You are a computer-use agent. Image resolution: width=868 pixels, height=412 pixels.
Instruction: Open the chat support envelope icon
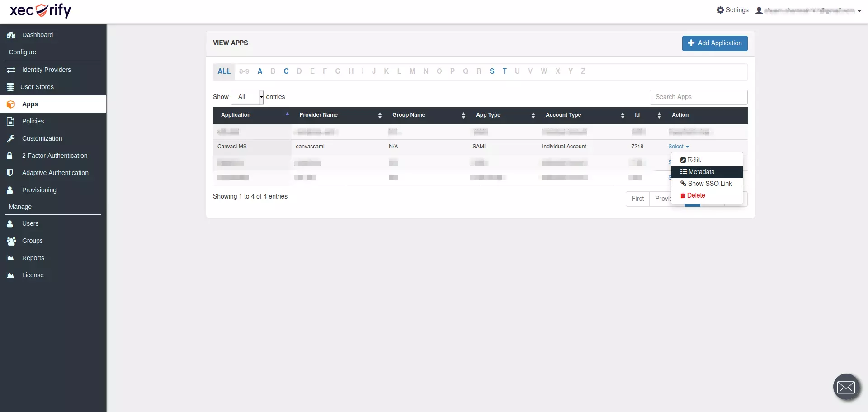846,387
